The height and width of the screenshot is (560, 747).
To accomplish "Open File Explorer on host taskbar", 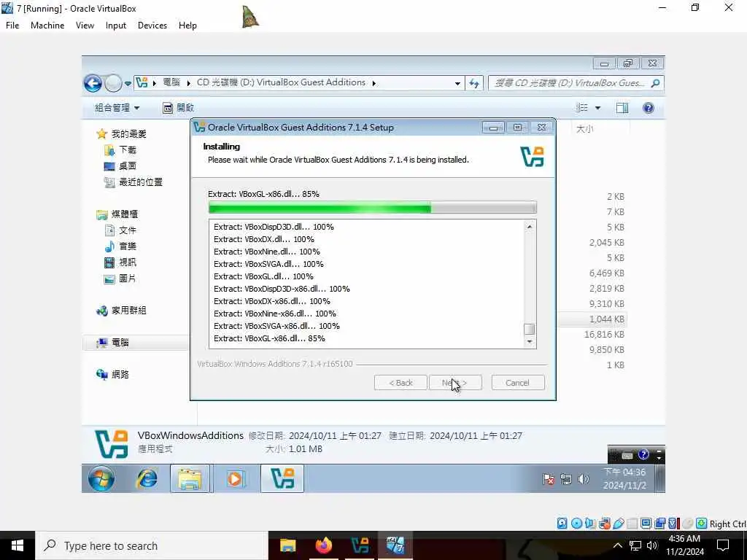I will point(287,545).
